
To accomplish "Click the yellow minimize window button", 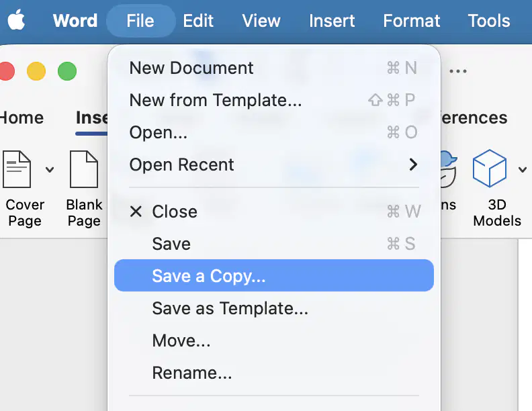I will pos(36,71).
